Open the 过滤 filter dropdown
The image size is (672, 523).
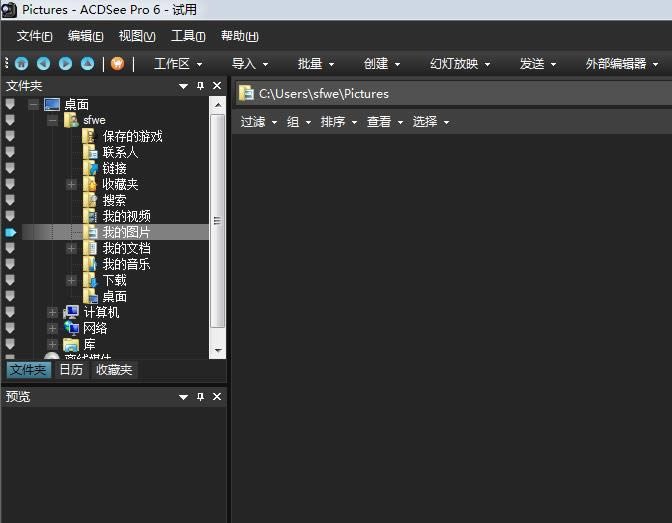click(x=258, y=122)
